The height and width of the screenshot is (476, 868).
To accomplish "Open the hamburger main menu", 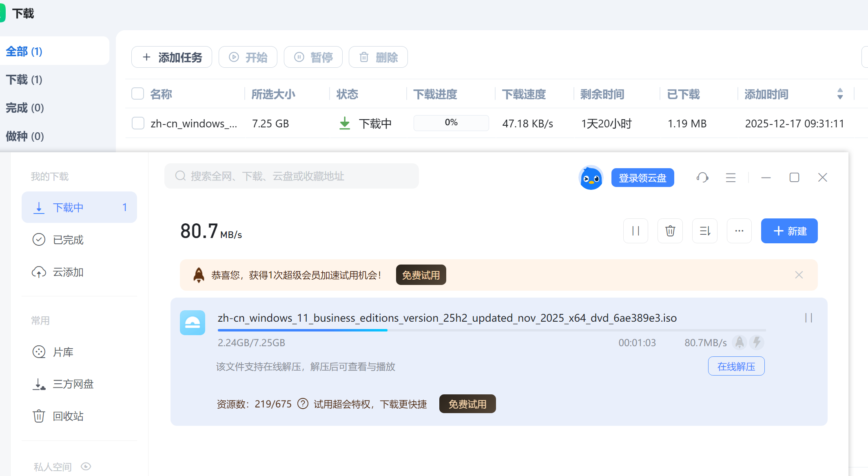I will tap(730, 177).
